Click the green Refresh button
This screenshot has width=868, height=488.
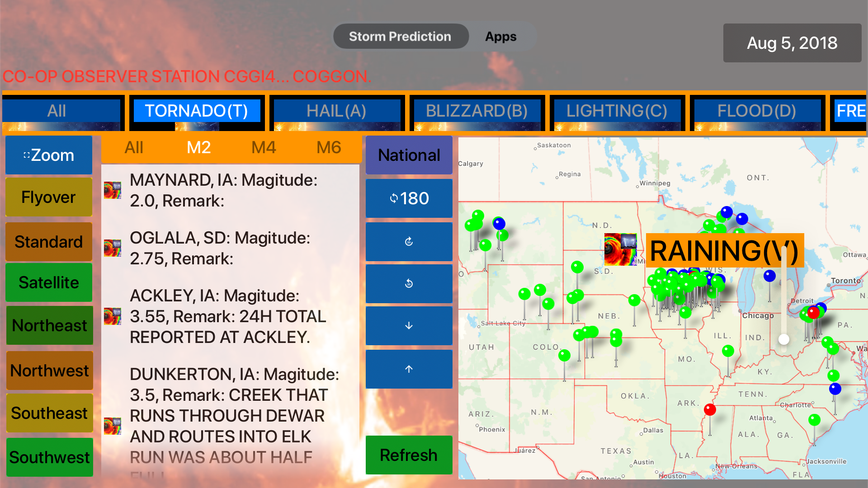tap(409, 455)
